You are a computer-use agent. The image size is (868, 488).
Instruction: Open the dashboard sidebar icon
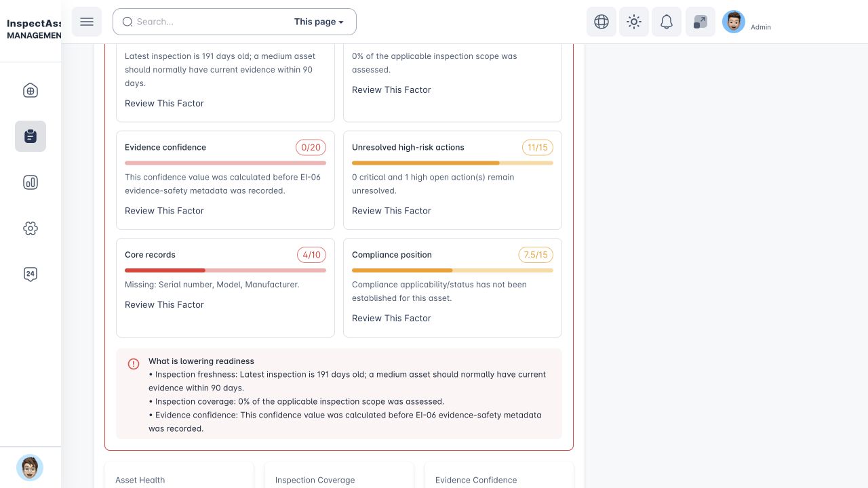[31, 91]
